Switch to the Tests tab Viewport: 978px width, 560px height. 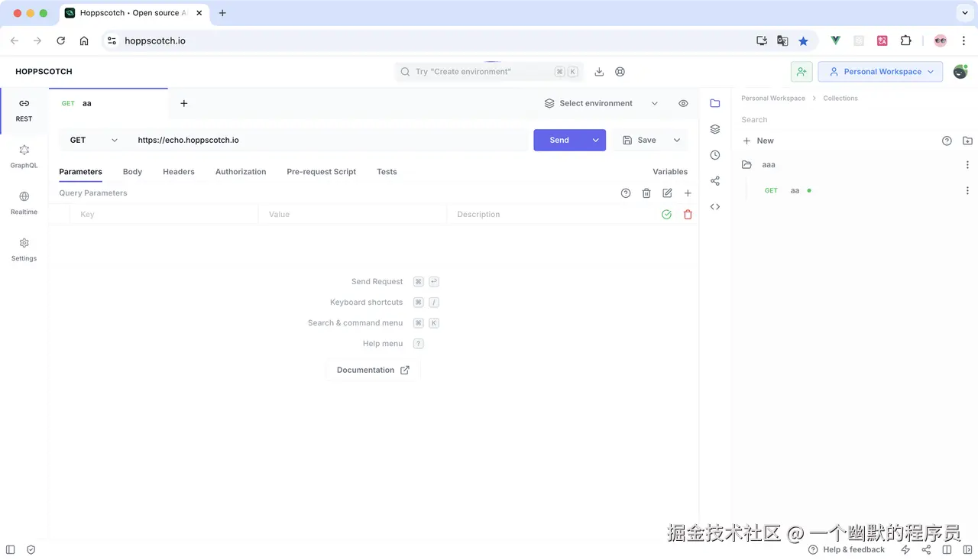tap(387, 172)
